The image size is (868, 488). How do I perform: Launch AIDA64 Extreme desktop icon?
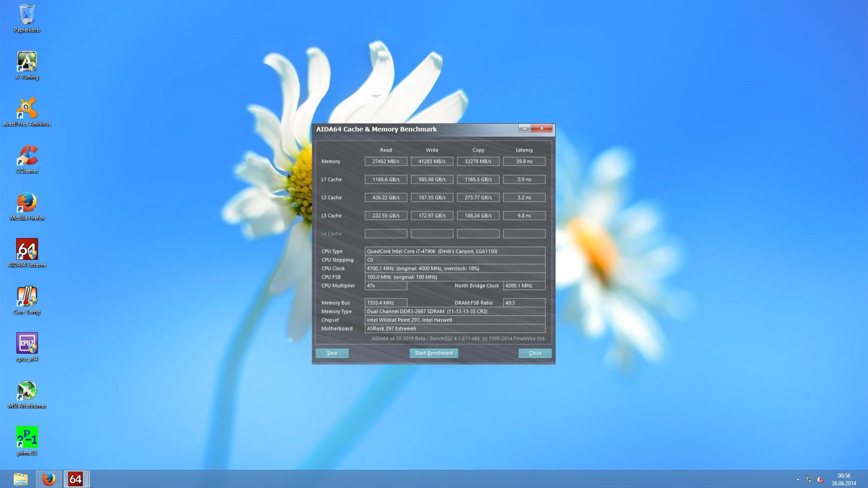point(27,253)
